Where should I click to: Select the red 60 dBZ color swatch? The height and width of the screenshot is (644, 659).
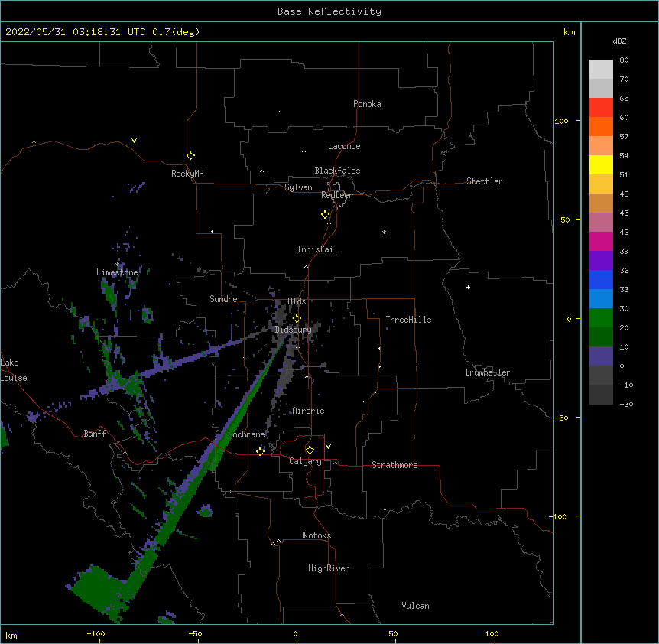601,108
